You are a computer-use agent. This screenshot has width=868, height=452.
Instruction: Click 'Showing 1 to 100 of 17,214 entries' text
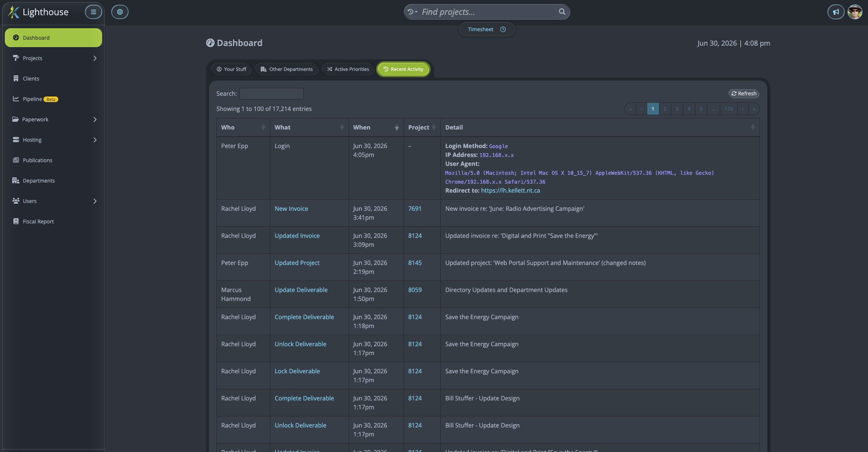click(264, 109)
